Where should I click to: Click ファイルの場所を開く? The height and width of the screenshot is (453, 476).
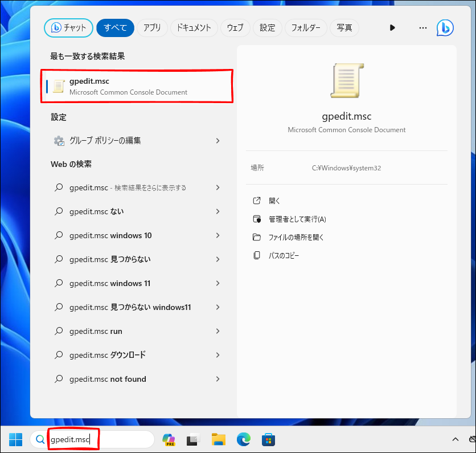(296, 237)
